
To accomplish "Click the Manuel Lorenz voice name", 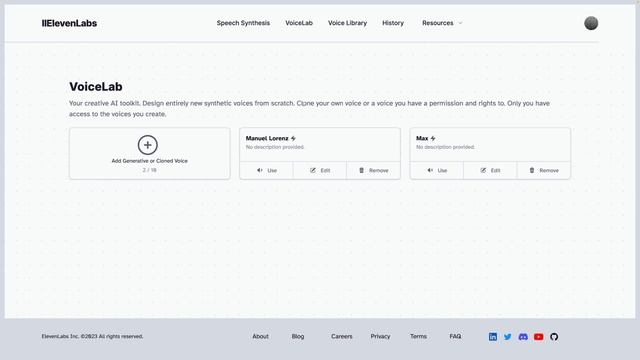I will click(x=267, y=138).
